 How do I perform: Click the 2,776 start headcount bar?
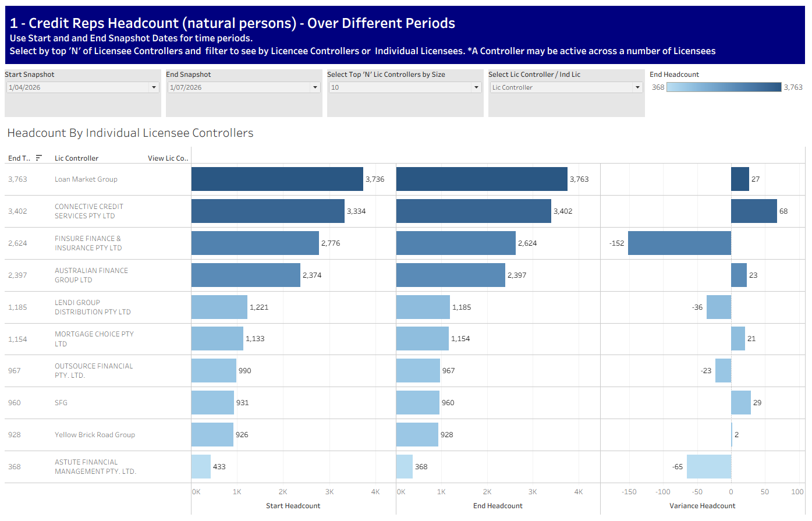[255, 243]
